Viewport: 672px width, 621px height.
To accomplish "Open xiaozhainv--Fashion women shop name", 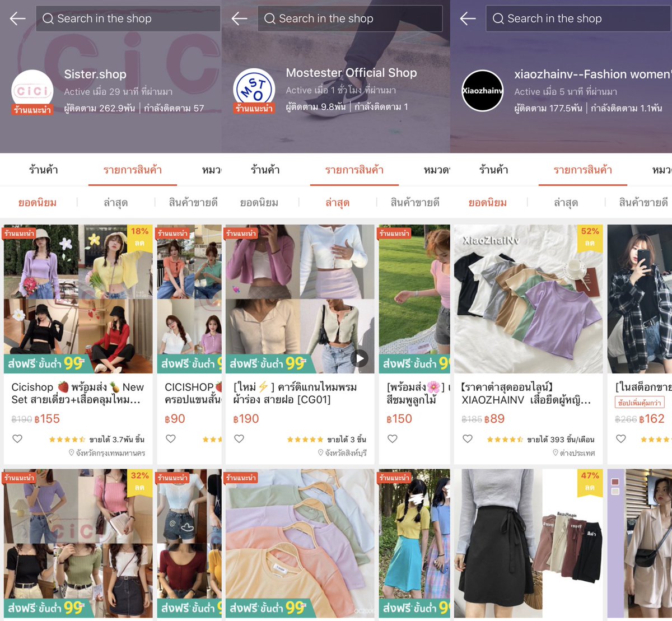I will pyautogui.click(x=592, y=74).
